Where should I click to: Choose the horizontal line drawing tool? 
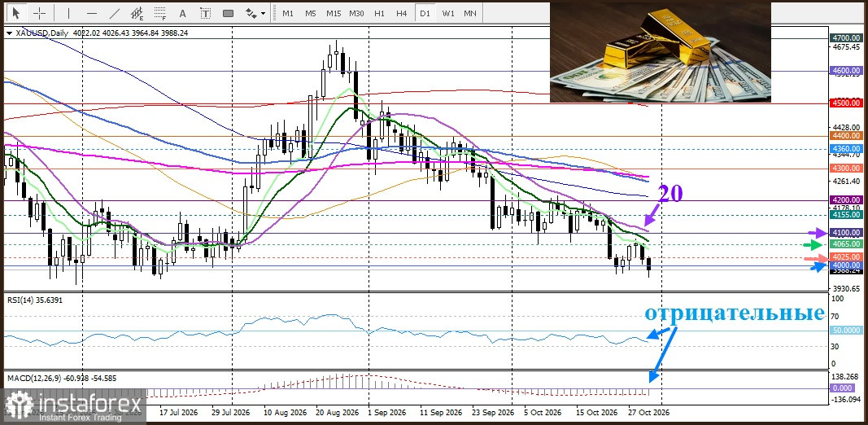[92, 13]
